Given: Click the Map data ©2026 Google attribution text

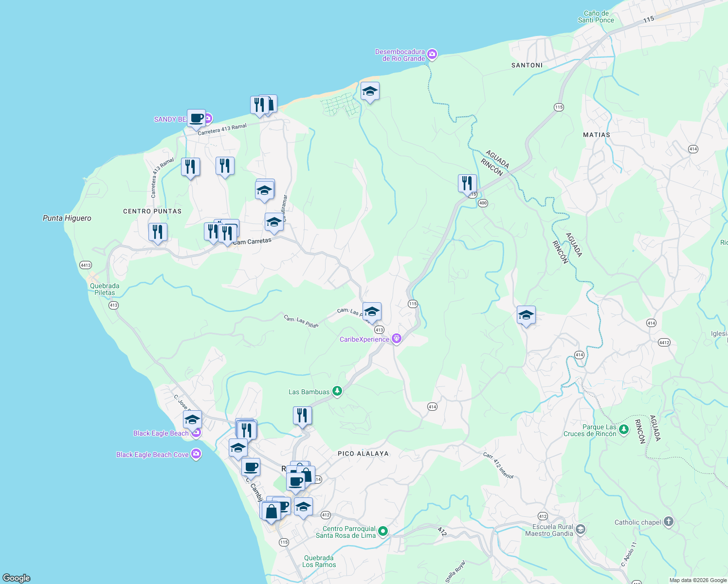Looking at the screenshot, I should (x=699, y=580).
